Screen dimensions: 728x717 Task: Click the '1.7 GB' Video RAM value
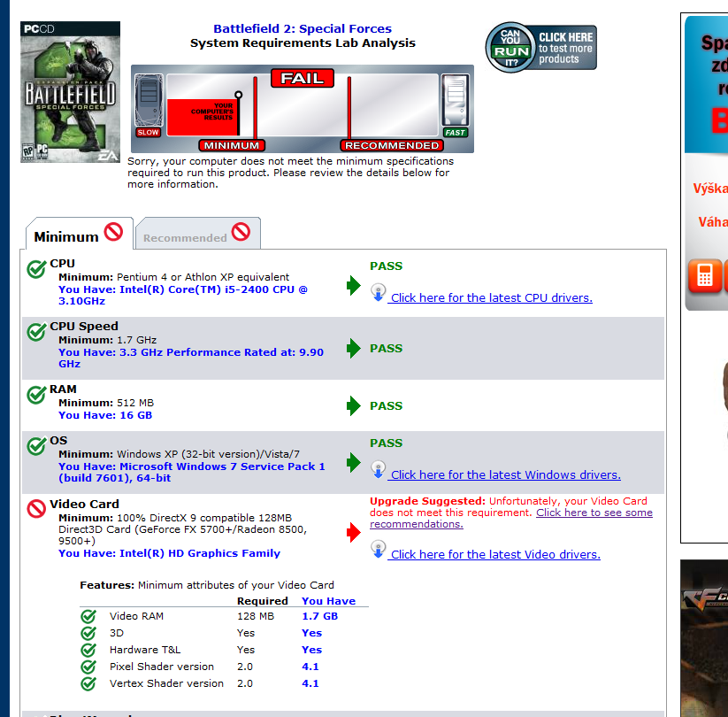point(320,616)
